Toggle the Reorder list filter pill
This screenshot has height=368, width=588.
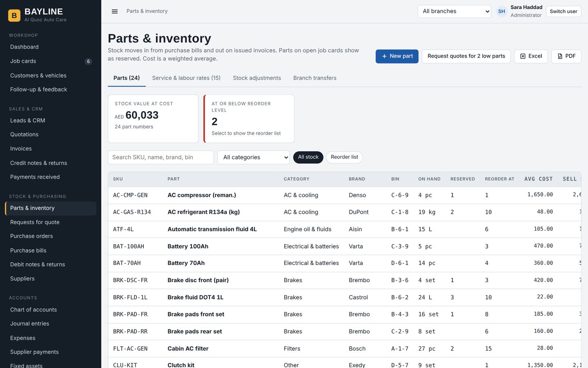coord(344,157)
